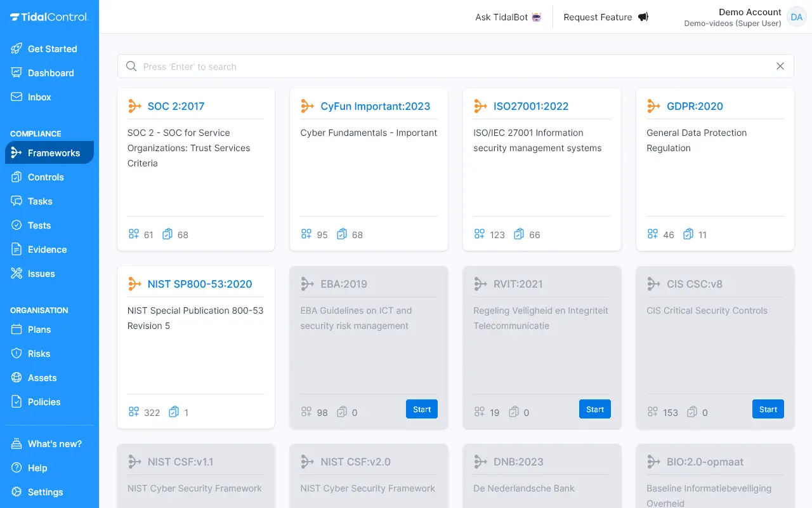This screenshot has height=508, width=812.
Task: Click the Help question mark icon
Action: click(x=16, y=468)
